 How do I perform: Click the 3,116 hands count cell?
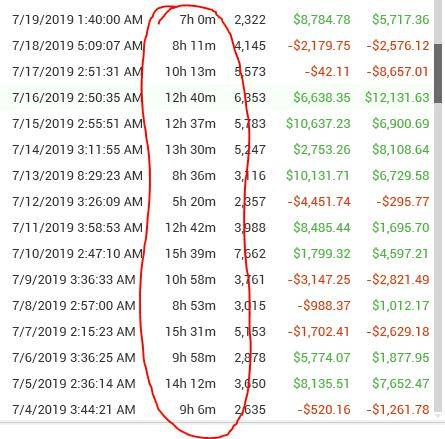point(250,176)
